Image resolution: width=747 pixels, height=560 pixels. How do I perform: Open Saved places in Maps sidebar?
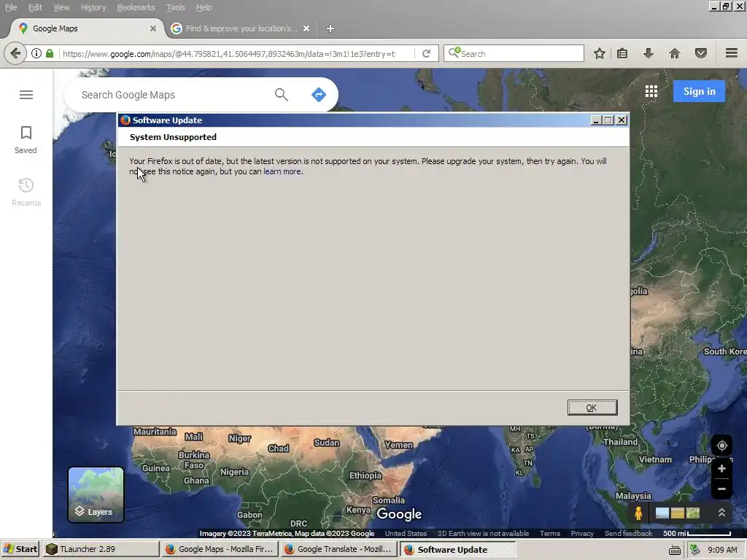(26, 139)
